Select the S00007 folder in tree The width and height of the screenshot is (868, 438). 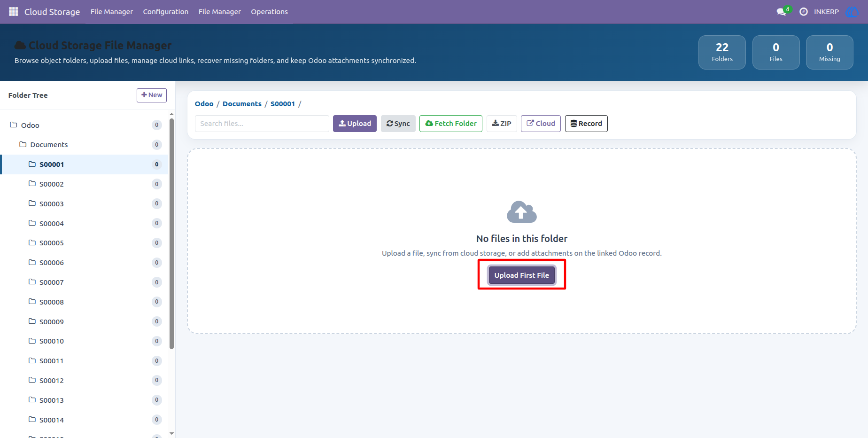[x=85, y=282]
